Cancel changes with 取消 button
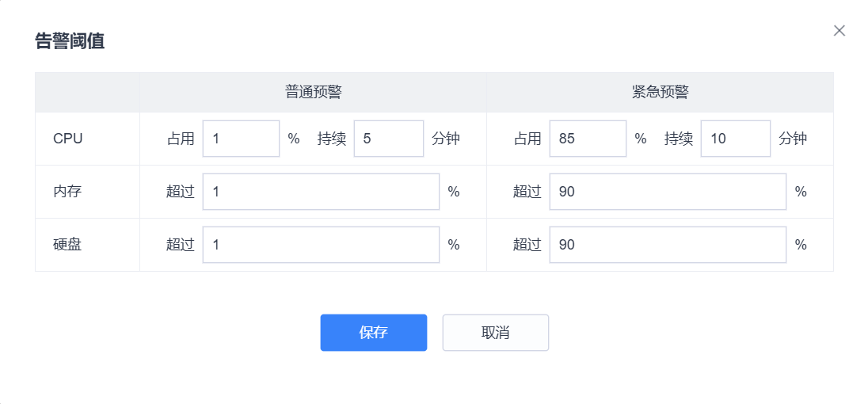This screenshot has width=868, height=404. coord(496,333)
